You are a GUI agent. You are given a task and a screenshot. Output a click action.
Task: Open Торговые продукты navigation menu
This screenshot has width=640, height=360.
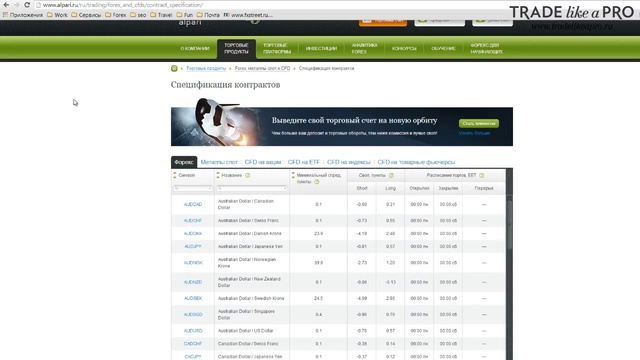(x=236, y=49)
